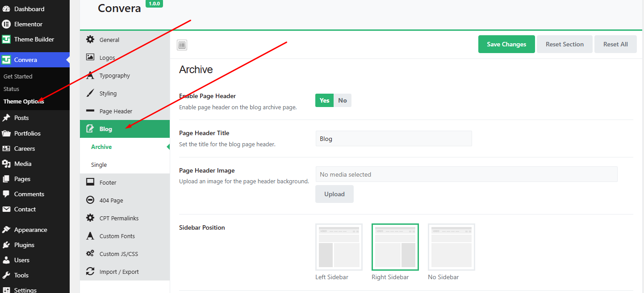Choose the Right Sidebar layout
644x293 pixels.
point(395,247)
